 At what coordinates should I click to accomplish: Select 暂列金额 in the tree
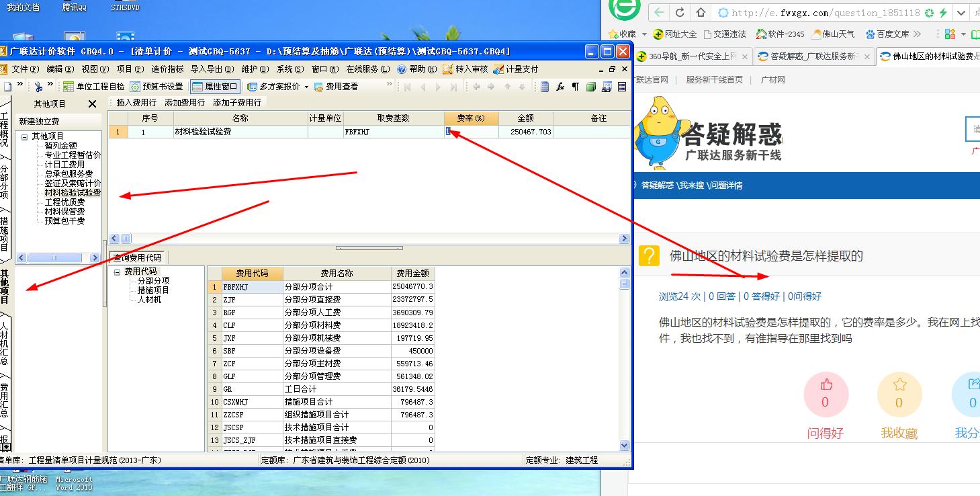tap(61, 145)
